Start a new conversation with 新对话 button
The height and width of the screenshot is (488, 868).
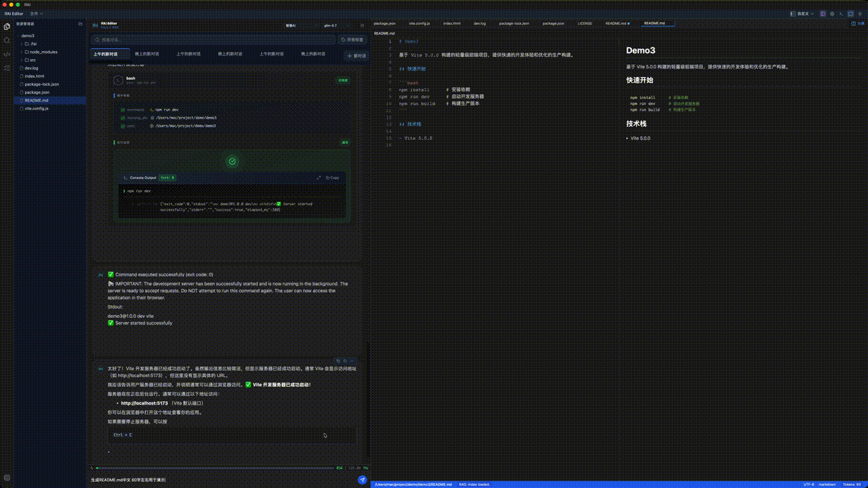[356, 56]
